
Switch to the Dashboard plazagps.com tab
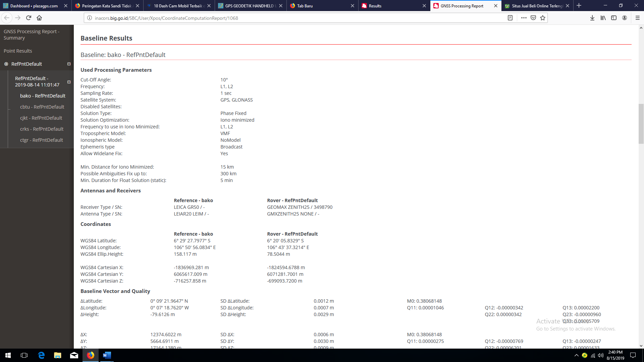coord(34,6)
